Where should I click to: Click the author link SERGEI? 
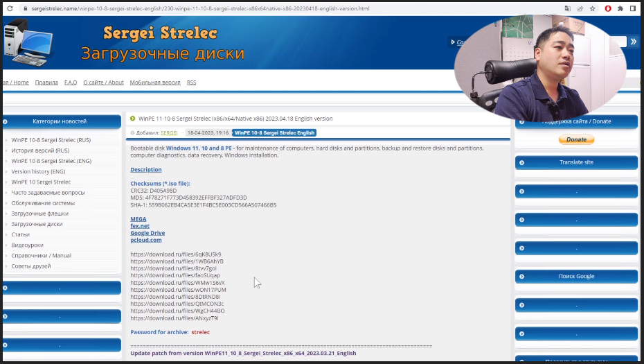tap(169, 133)
